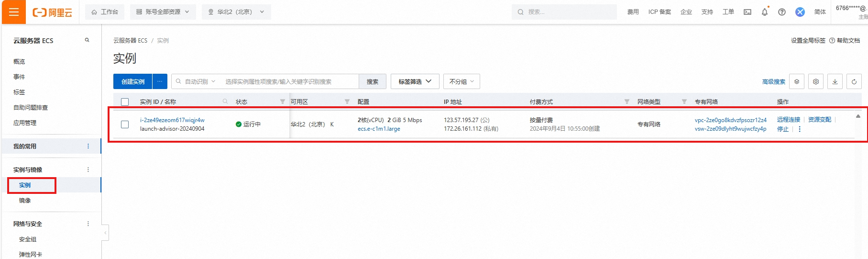Open the vsw-2ze09dlyht9wujwcfzy4p link

(x=731, y=129)
